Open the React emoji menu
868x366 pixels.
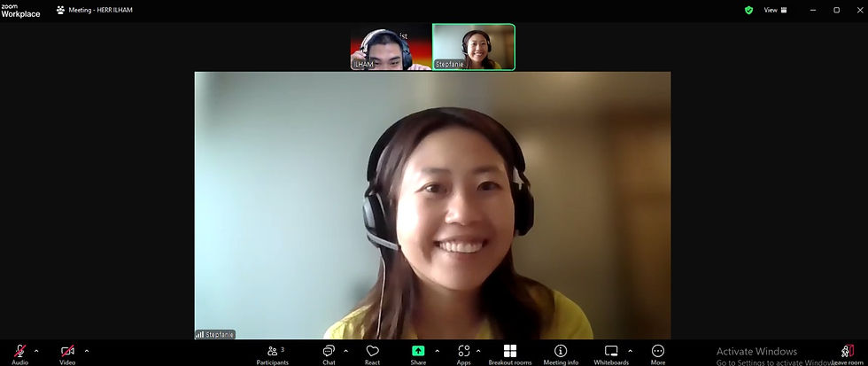[x=373, y=354]
